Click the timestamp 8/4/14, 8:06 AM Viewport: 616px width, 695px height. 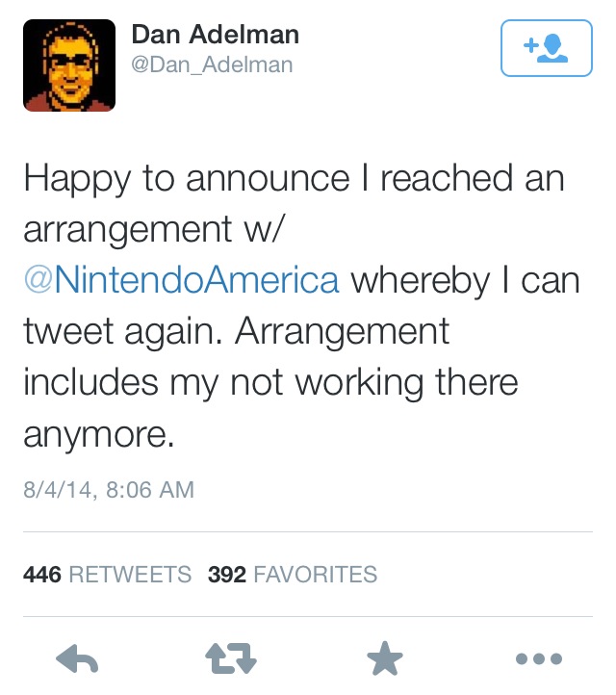point(108,490)
